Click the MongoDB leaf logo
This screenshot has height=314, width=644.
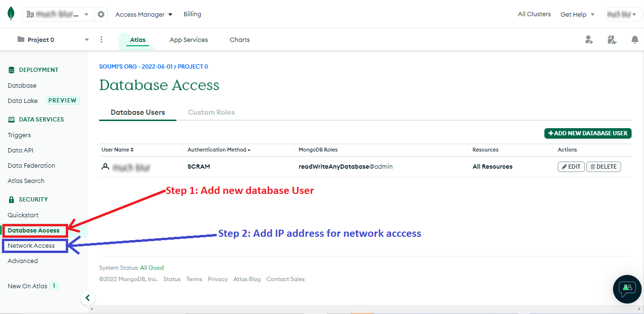coord(10,14)
